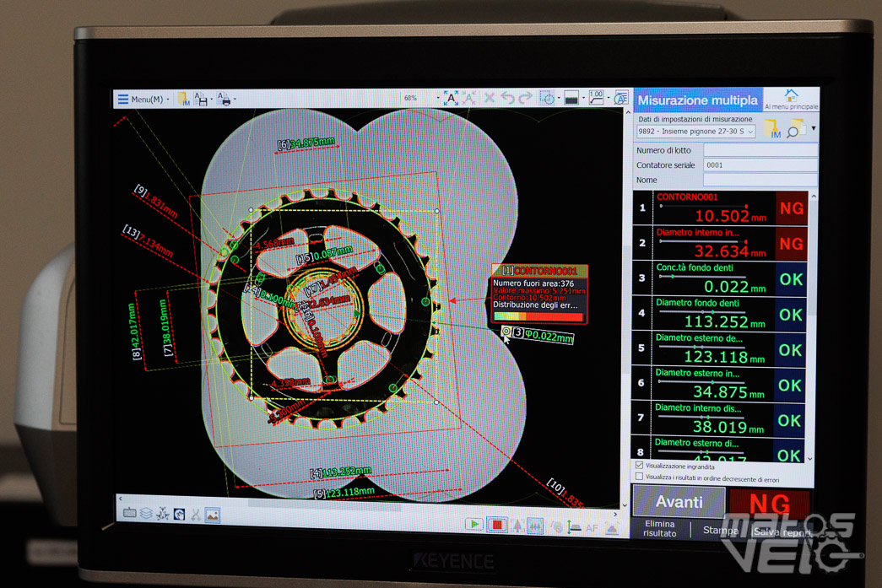Select result row 2 Diametro interno 32.634 mm

coord(721,244)
